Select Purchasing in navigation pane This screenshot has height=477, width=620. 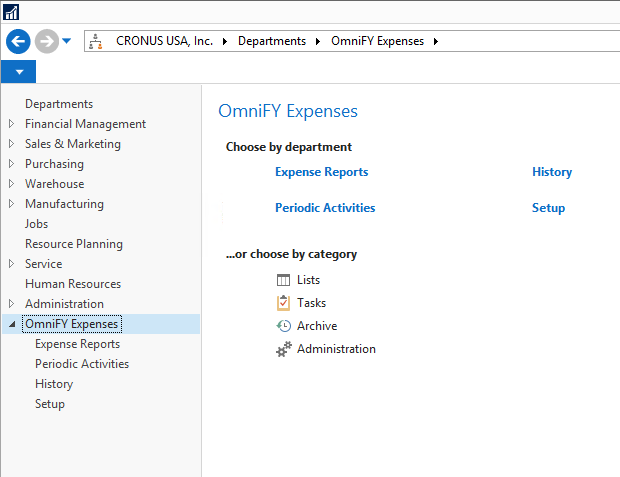pos(54,164)
